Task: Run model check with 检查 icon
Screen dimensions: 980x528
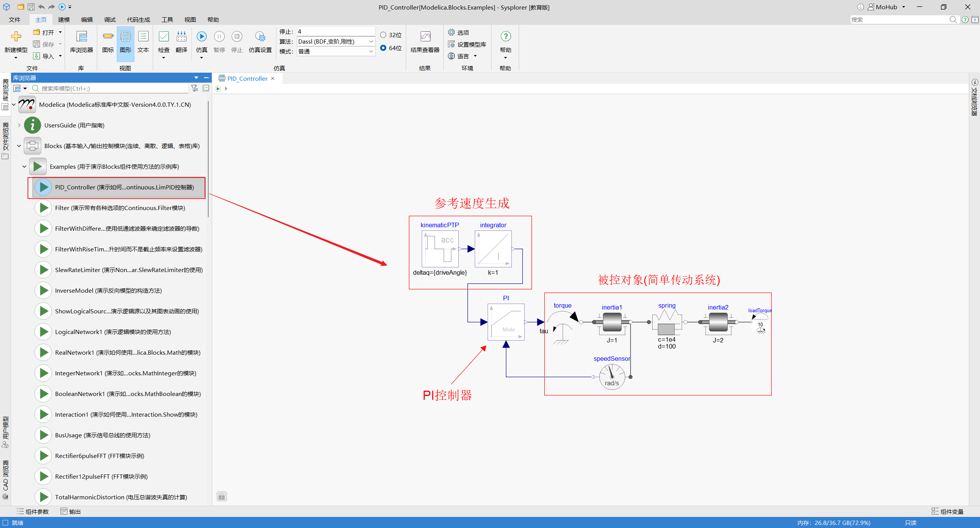Action: pos(164,37)
